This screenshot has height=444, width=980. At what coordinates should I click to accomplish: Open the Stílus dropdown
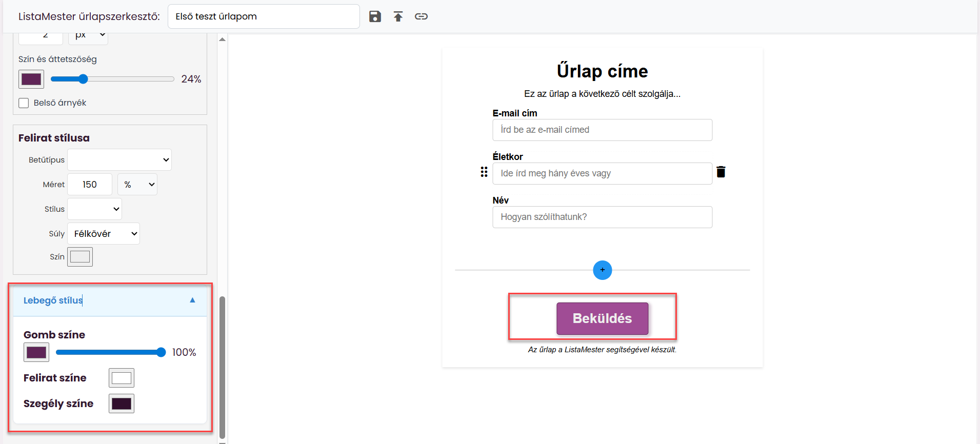point(95,209)
